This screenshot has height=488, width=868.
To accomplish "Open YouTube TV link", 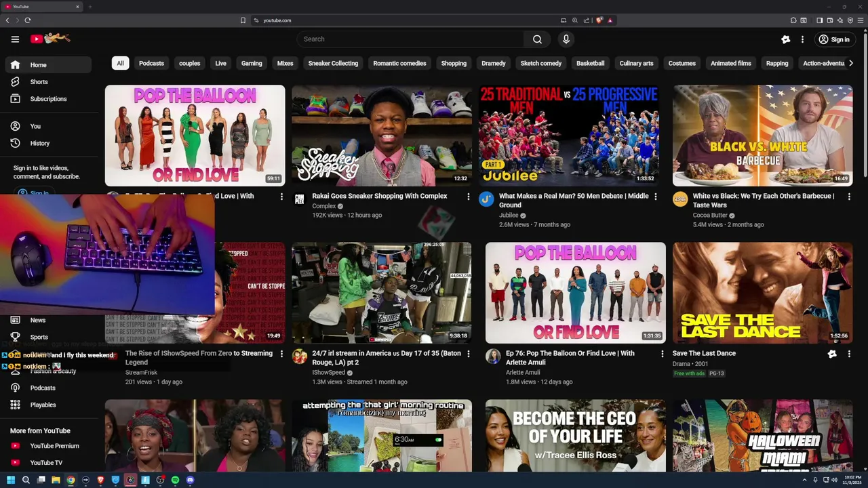I will click(x=47, y=463).
